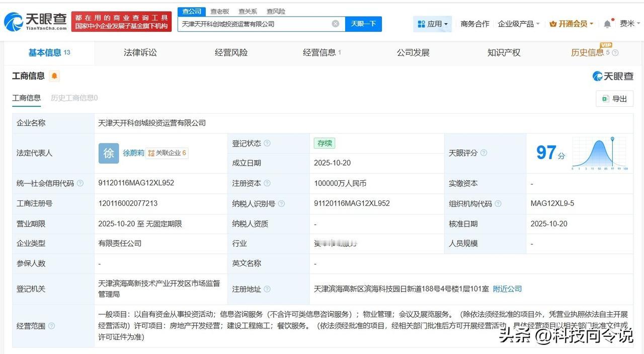Click the bell icon next to 工商信息 heading
Viewport: 644px width, 354px height.
tap(53, 76)
